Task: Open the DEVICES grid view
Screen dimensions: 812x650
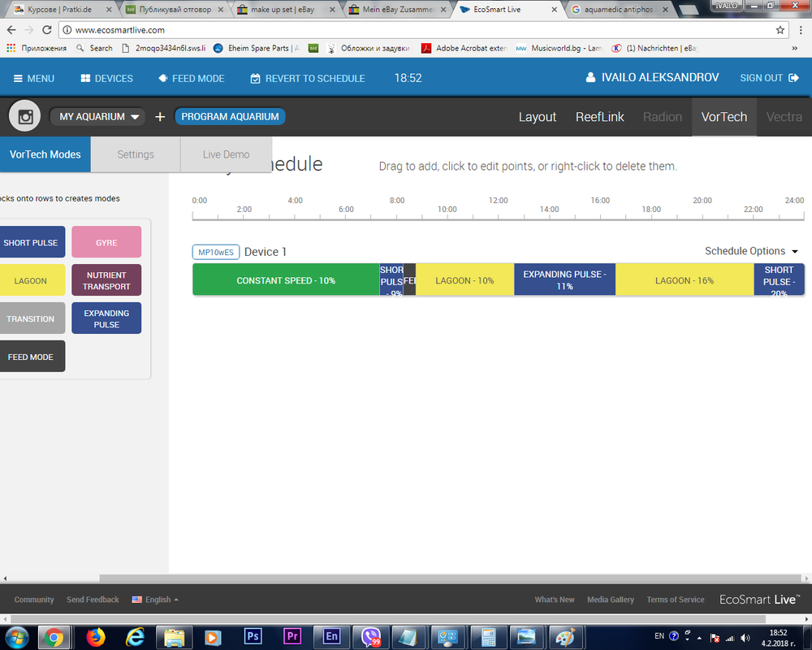Action: 106,78
